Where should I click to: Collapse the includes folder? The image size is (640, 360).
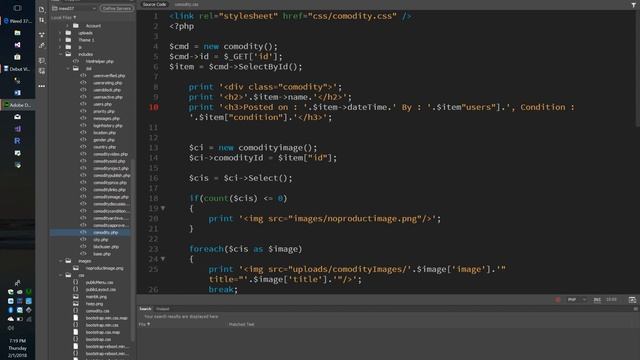(x=60, y=54)
